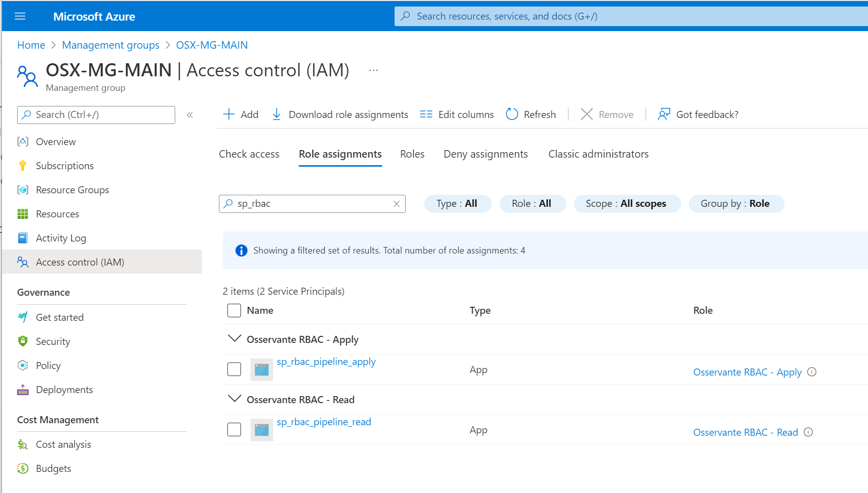
Task: Click the Home breadcrumb link
Action: click(31, 45)
